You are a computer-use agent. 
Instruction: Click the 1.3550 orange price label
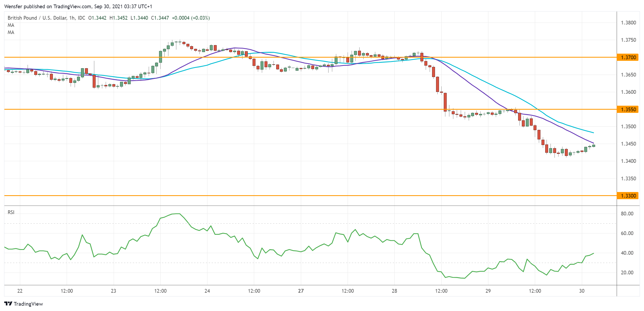(x=628, y=109)
